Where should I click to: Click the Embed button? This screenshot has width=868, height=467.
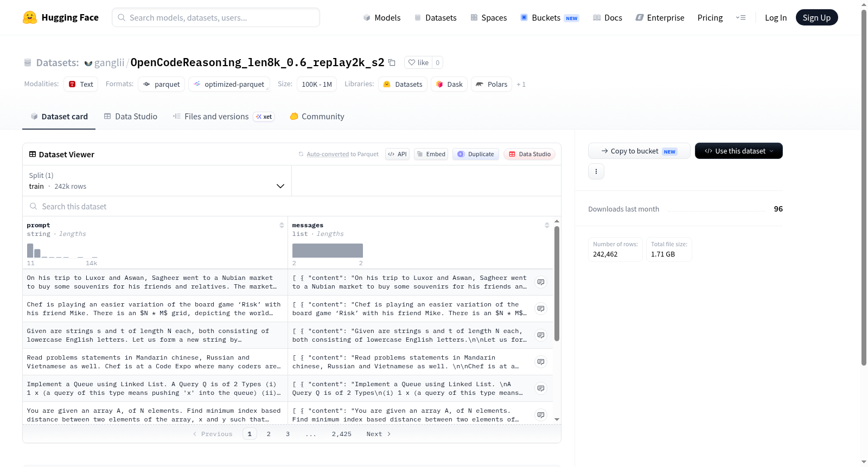tap(431, 154)
